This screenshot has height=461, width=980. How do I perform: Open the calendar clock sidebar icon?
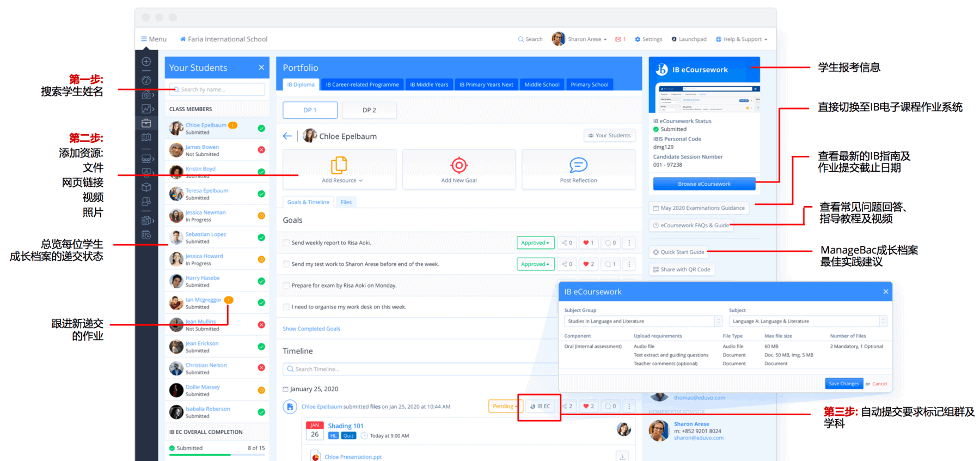tap(146, 235)
